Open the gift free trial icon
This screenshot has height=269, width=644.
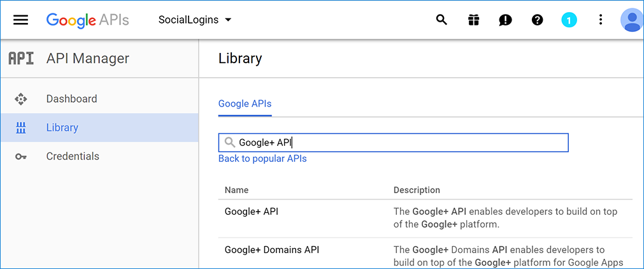473,20
